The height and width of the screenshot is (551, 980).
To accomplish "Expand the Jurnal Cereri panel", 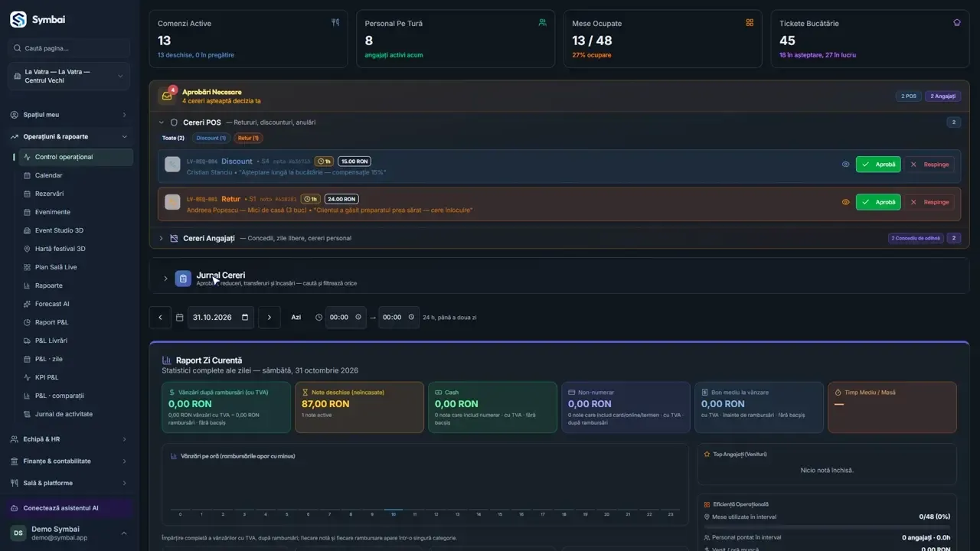I will pos(165,279).
